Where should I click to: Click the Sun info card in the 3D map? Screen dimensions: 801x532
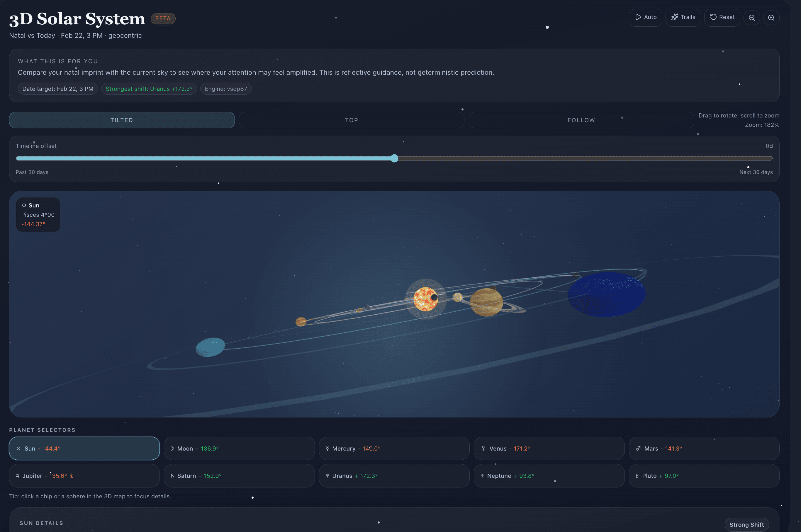point(38,214)
